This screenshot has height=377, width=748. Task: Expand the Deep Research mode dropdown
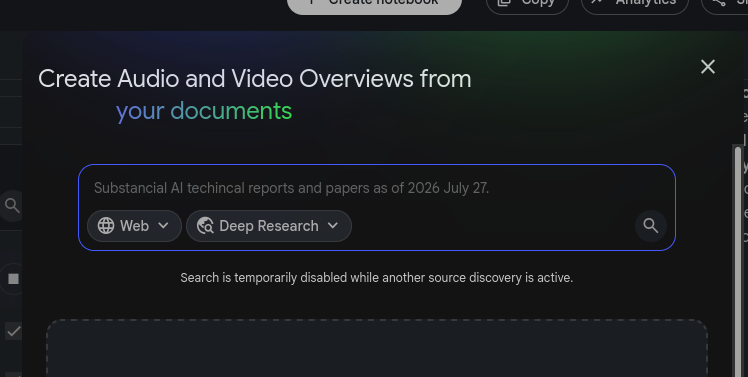tap(269, 226)
